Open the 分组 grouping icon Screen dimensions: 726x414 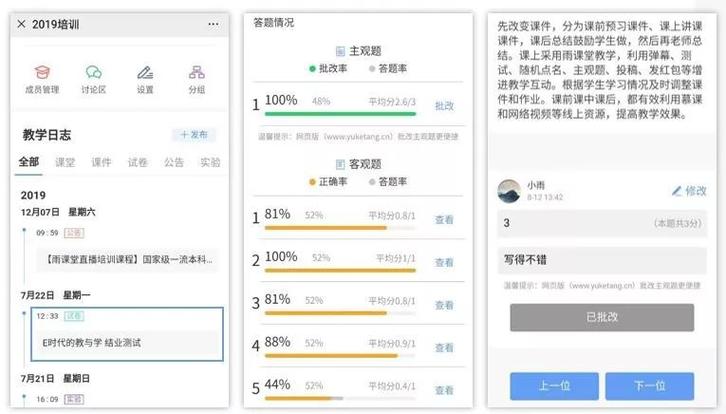click(197, 72)
